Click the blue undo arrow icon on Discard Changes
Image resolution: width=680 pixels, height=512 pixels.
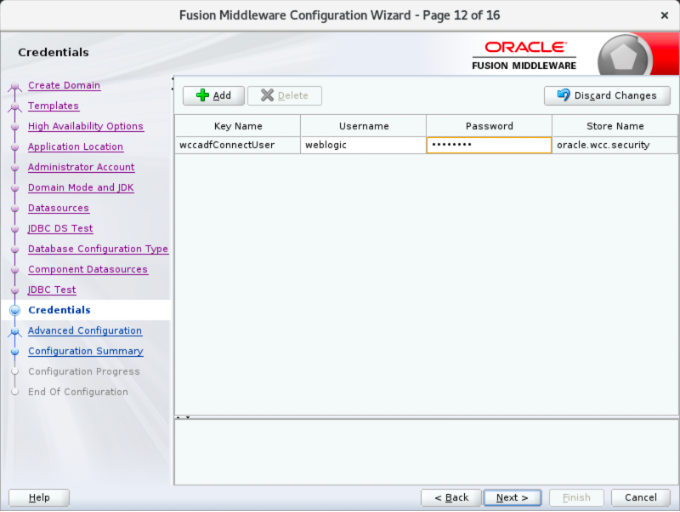point(563,95)
